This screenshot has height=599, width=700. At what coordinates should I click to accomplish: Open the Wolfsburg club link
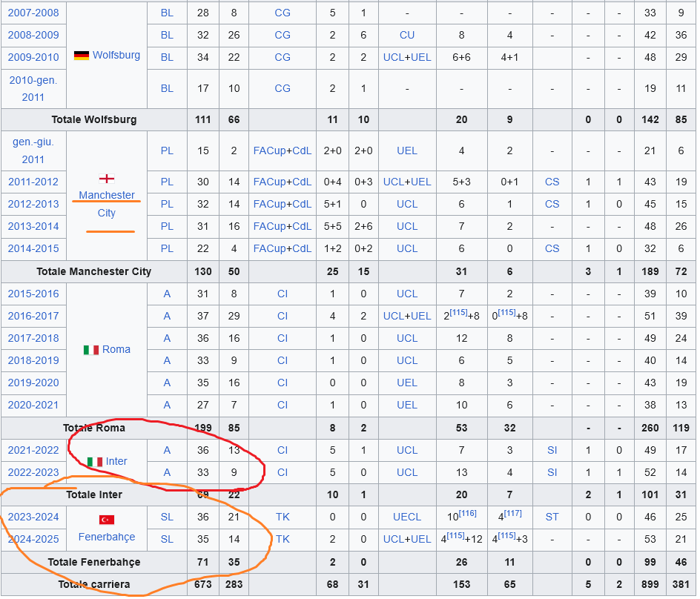click(x=116, y=55)
